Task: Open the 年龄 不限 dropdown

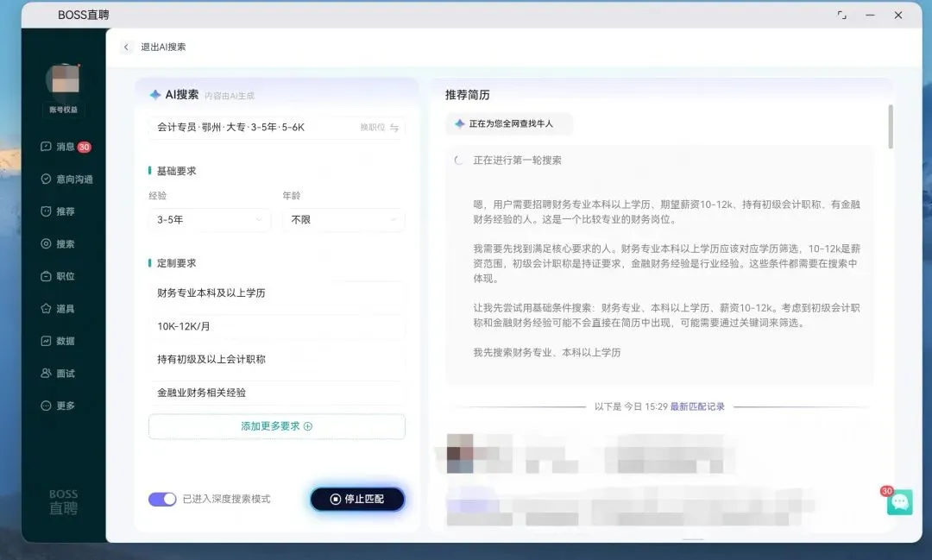Action: tap(344, 220)
